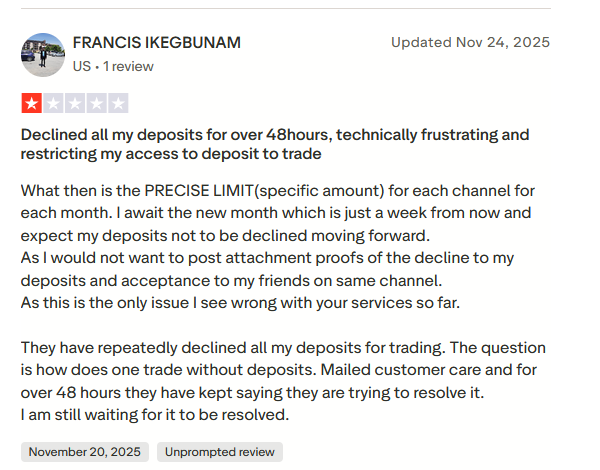Click Francis Ikegbunam's profile avatar photo
Viewport: 600px width, 470px height.
pos(44,54)
